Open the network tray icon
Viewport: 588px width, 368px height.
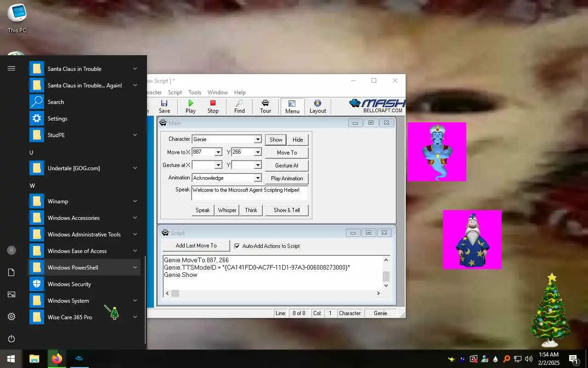517,359
